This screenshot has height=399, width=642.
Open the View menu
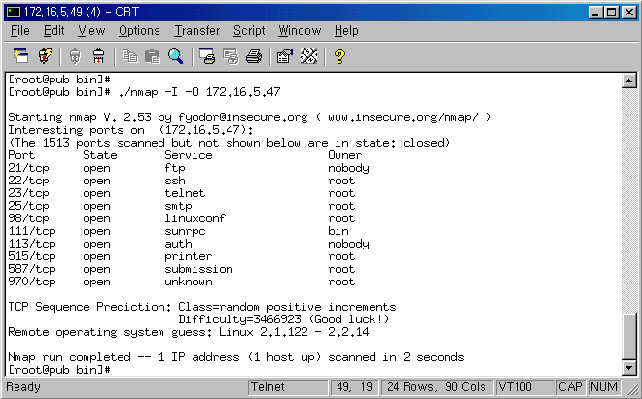click(x=92, y=31)
